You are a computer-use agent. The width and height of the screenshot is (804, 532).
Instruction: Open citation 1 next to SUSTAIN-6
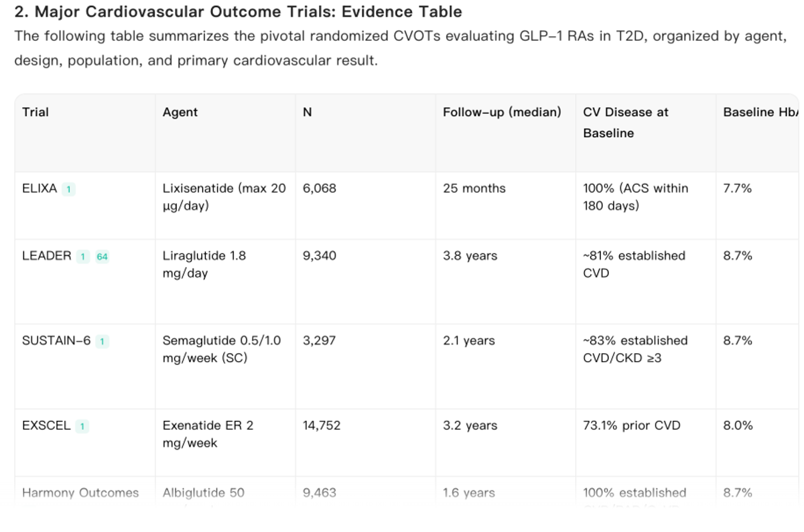click(102, 342)
